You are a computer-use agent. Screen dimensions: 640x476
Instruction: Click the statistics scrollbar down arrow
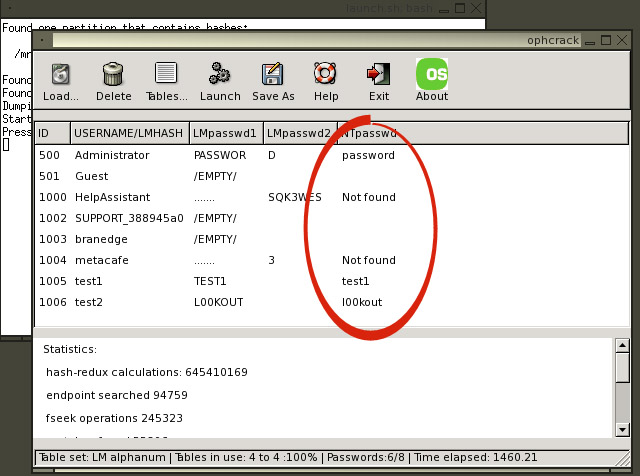[x=622, y=429]
